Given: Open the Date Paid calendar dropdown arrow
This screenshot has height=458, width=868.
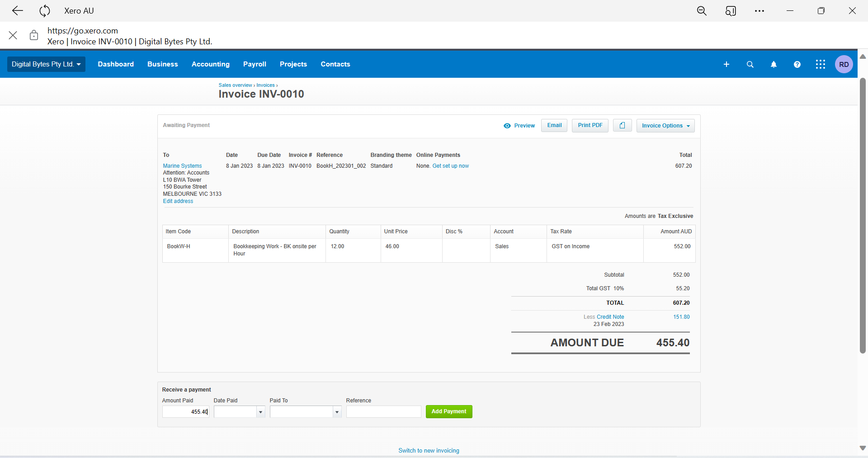Looking at the screenshot, I should tap(260, 412).
